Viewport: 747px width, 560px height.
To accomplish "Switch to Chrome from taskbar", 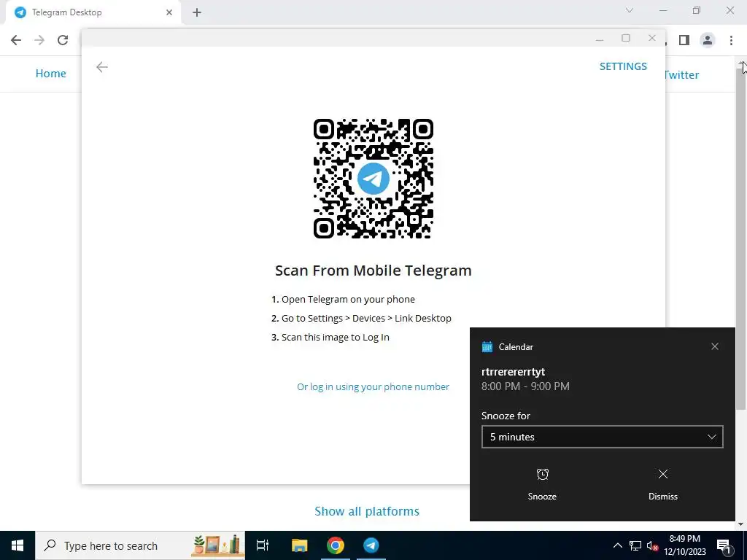I will pos(336,545).
